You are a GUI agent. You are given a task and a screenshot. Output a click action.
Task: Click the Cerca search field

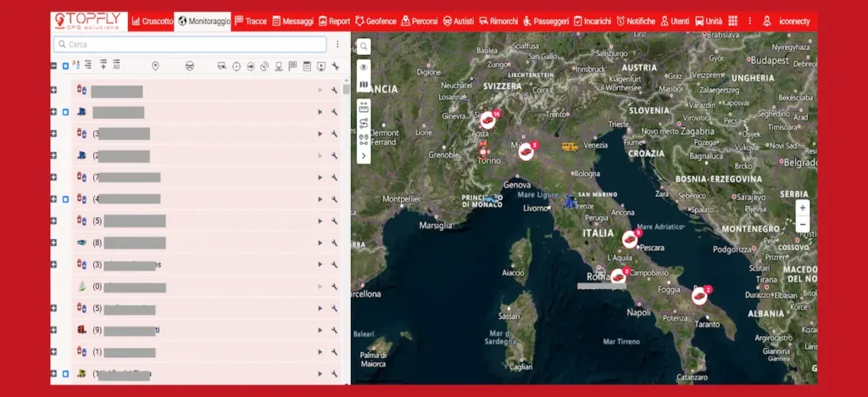[x=190, y=44]
